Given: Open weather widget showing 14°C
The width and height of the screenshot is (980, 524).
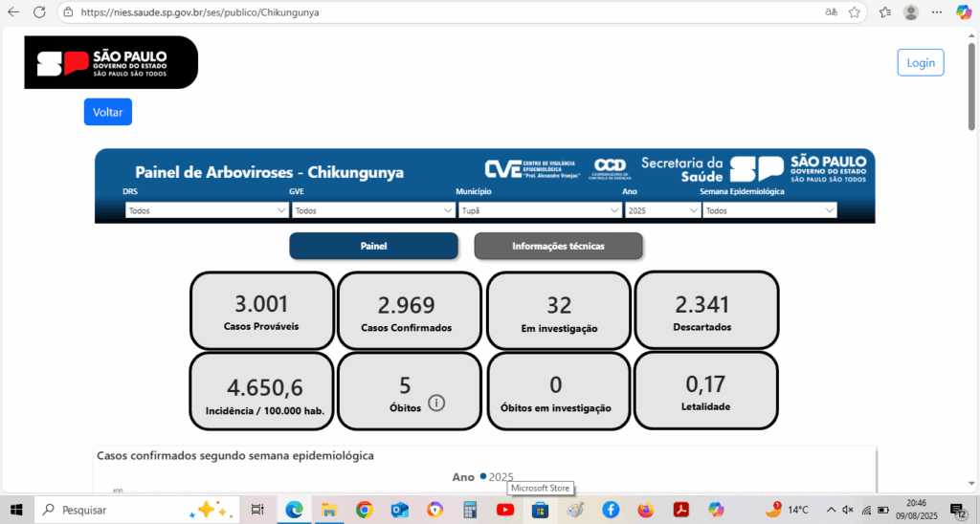Looking at the screenshot, I should (x=788, y=510).
